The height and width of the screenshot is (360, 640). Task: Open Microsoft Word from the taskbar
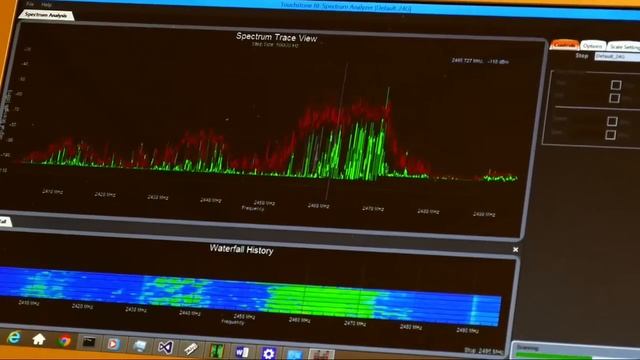tap(242, 351)
